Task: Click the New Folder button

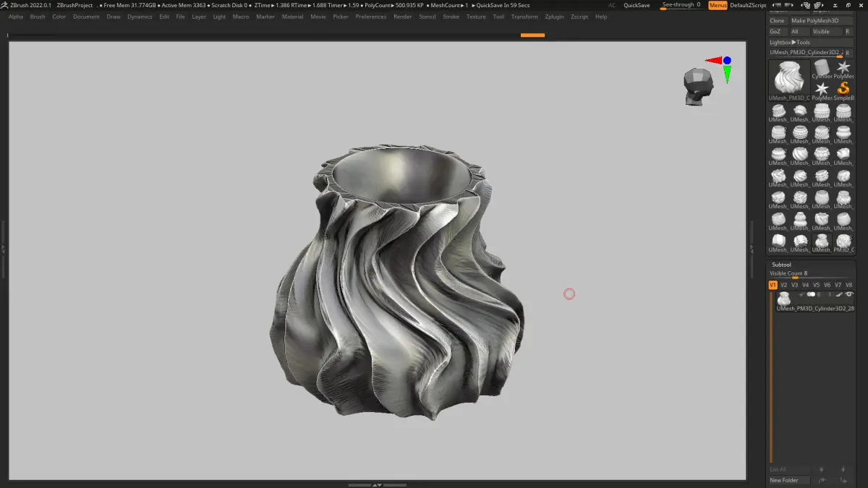Action: tap(788, 480)
